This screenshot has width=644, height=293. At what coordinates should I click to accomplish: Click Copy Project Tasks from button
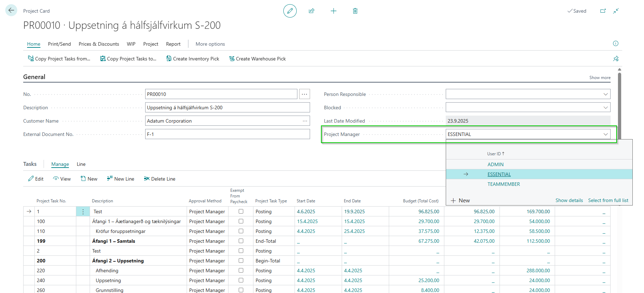59,59
